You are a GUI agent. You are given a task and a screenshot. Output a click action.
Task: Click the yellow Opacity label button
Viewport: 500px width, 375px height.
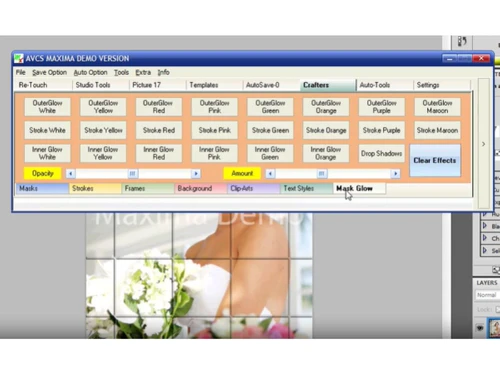[x=42, y=173]
